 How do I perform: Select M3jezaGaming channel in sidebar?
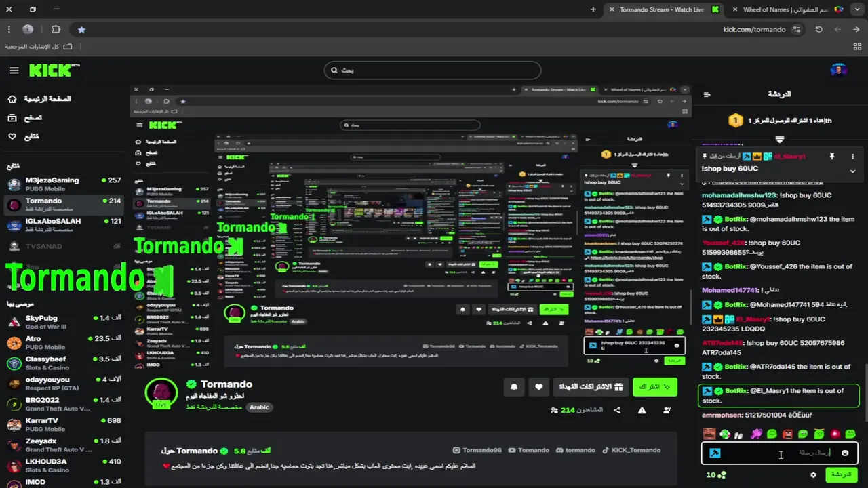pyautogui.click(x=64, y=184)
